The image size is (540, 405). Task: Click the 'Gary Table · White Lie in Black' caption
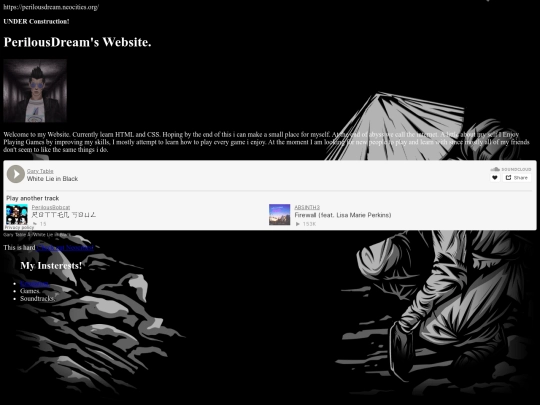[x=37, y=235]
